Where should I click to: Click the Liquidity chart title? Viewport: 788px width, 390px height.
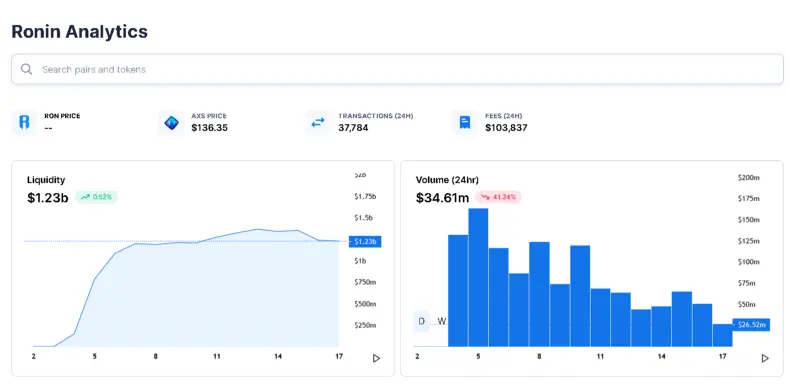tap(46, 180)
